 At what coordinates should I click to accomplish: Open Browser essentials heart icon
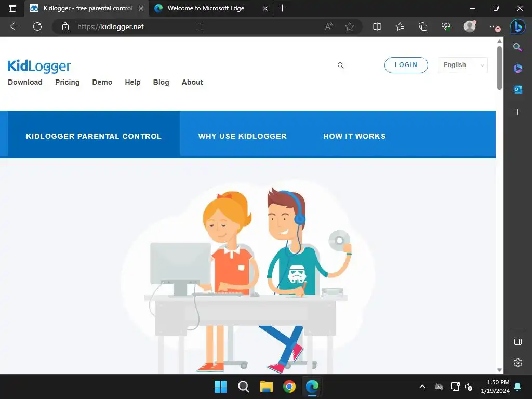click(446, 26)
